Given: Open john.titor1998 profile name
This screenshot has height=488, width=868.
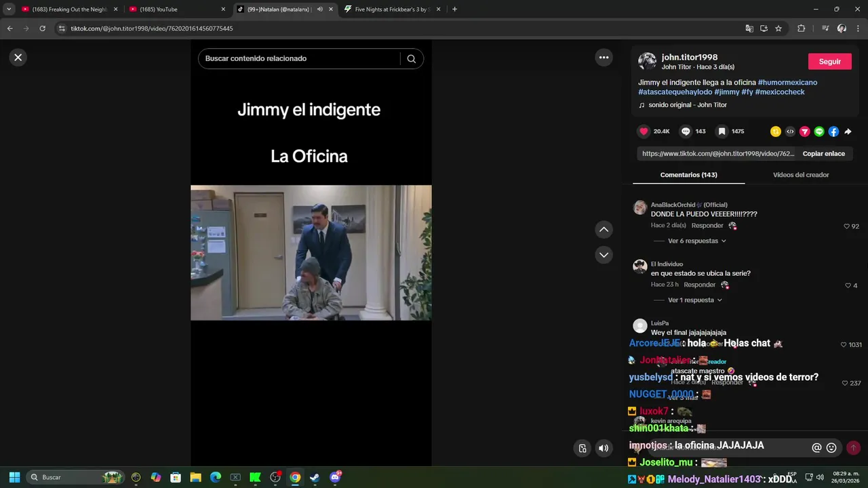Looking at the screenshot, I should coord(690,58).
